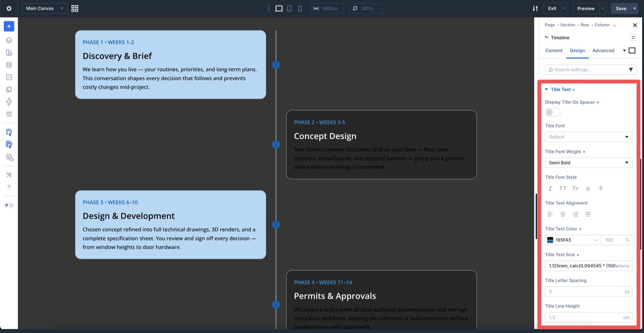Click the Exit button

point(552,8)
